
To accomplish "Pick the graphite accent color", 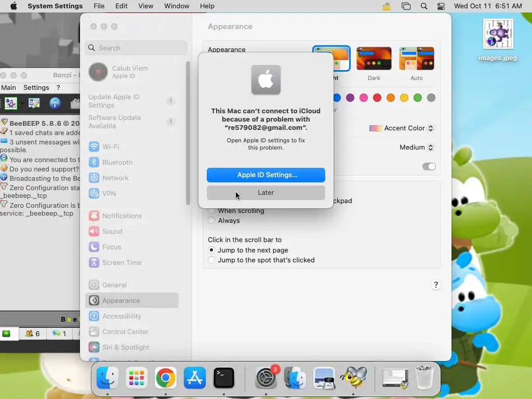I will (431, 98).
